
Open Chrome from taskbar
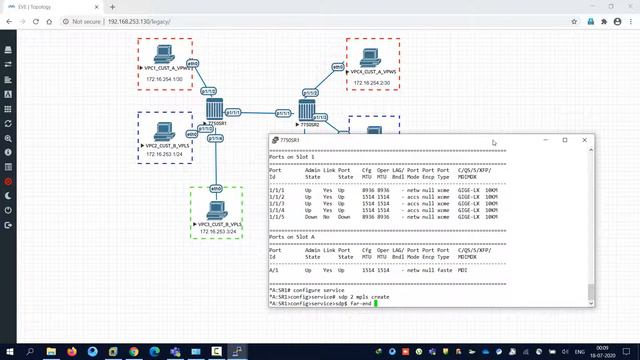pos(134,351)
